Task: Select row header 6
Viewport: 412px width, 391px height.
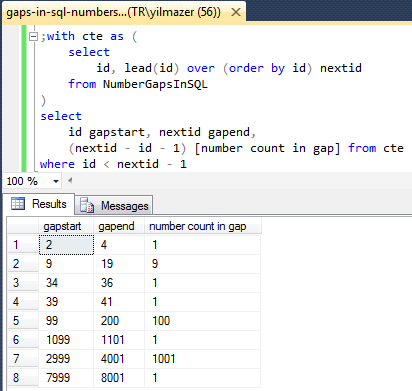Action: pos(23,340)
